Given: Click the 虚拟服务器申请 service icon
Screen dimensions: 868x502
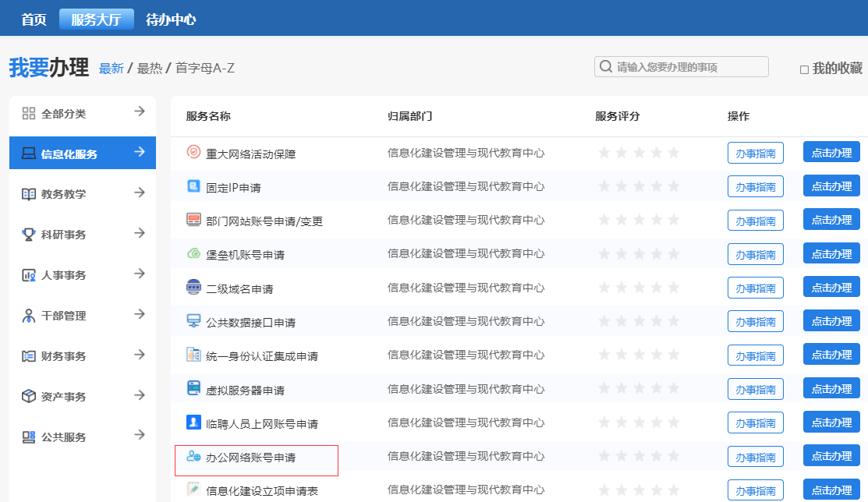Looking at the screenshot, I should [x=193, y=389].
